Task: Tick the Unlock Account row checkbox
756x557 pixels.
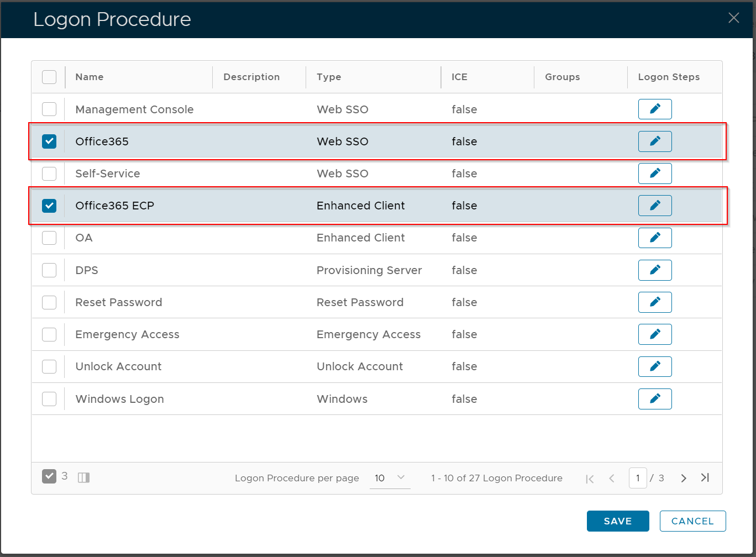Action: [x=49, y=366]
